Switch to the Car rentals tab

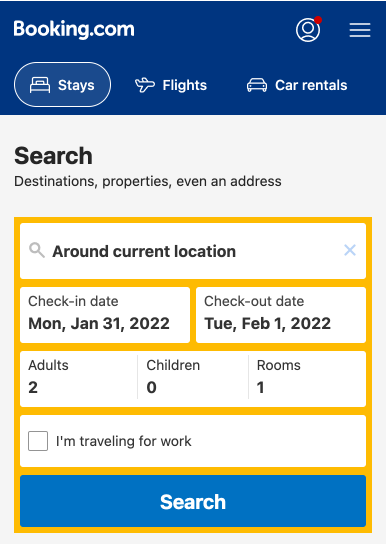(297, 85)
